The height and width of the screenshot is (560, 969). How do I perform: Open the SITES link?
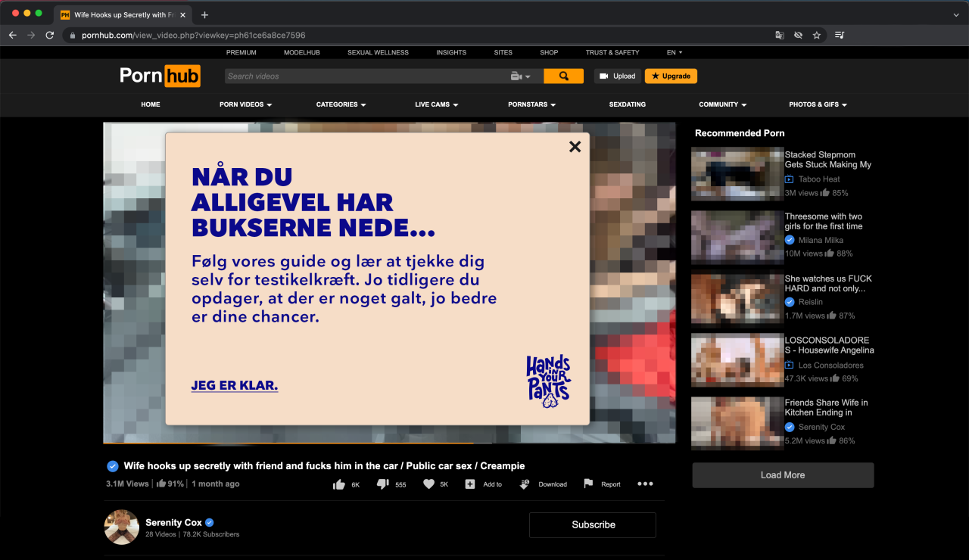pyautogui.click(x=503, y=53)
